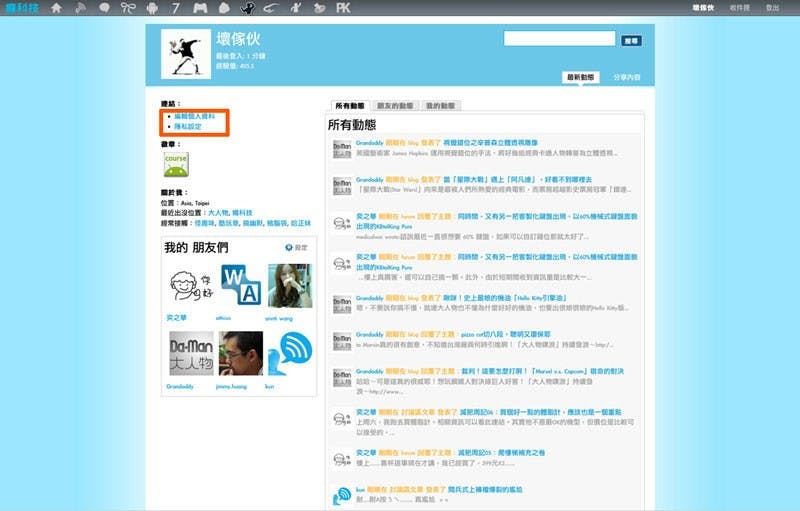Open the 收件匣 inbox link
The image size is (800, 511).
739,8
